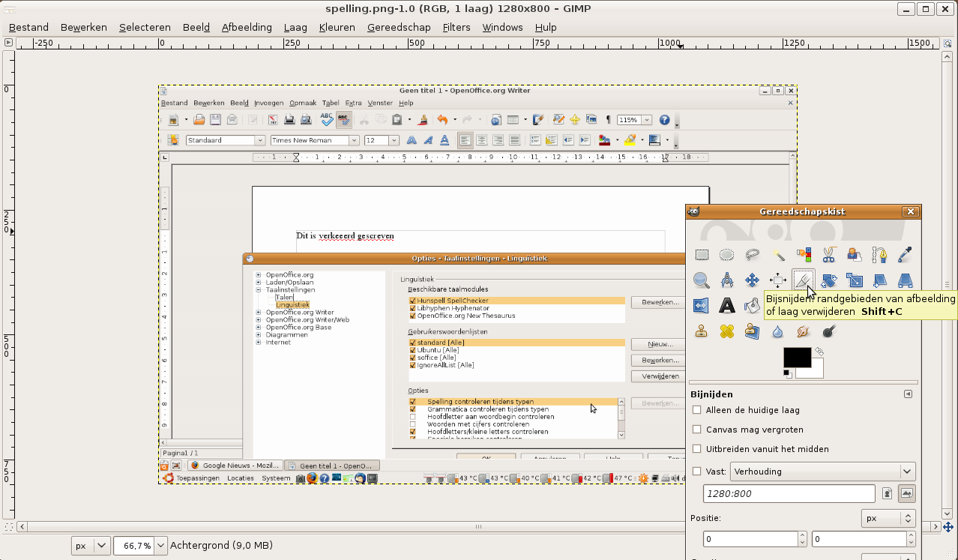Select the Fuzzy Select magic wand tool
This screenshot has width=958, height=560.
point(778,255)
